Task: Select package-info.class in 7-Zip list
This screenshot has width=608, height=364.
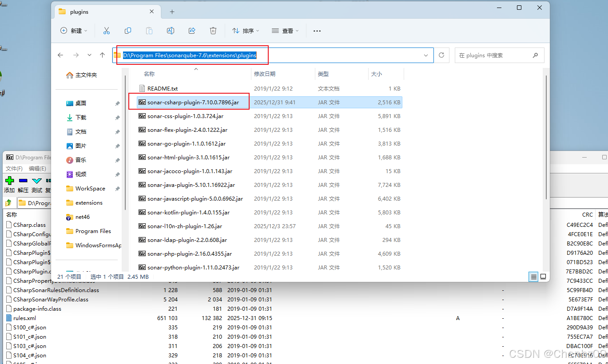Action: [x=37, y=309]
